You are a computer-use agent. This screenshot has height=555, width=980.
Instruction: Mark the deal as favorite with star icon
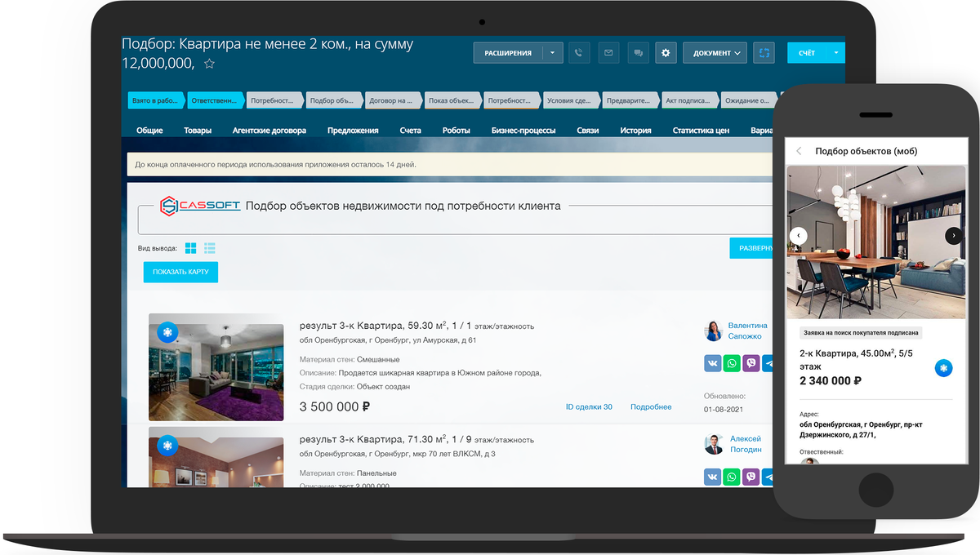(209, 64)
